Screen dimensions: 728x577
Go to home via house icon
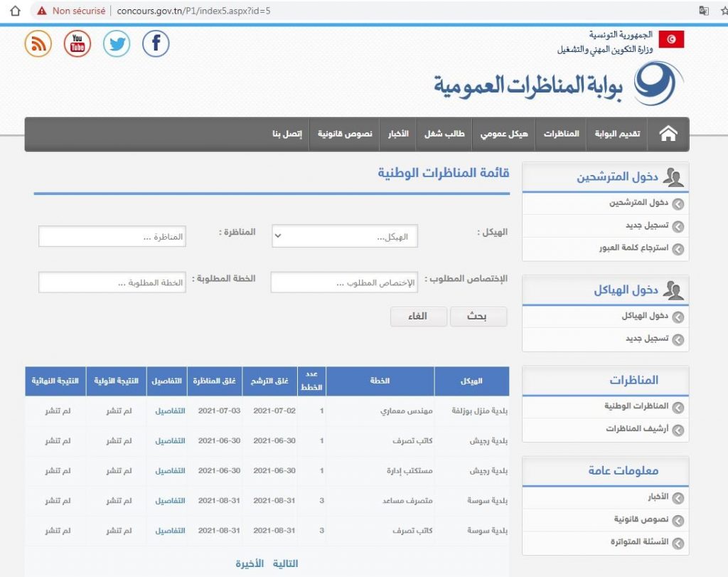coord(668,134)
